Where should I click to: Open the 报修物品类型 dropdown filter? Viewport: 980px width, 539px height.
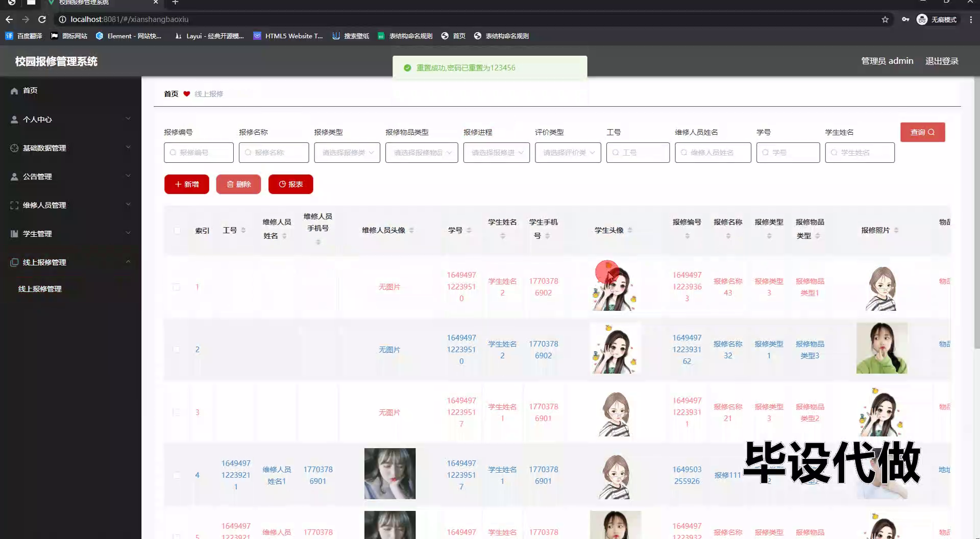coord(422,153)
